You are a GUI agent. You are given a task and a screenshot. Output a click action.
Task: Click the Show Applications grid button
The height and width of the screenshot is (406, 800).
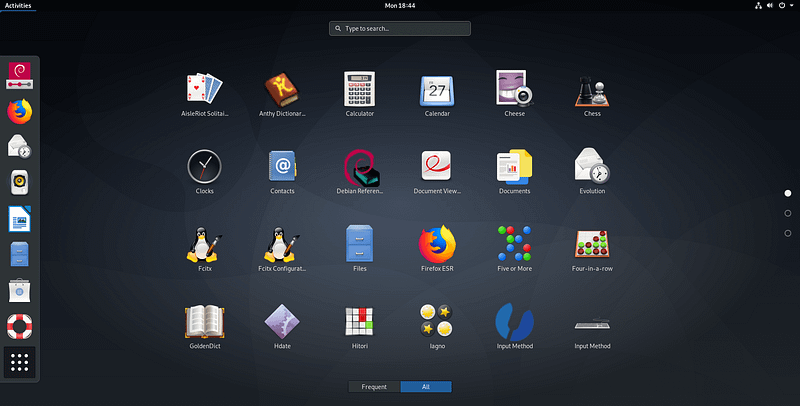click(x=19, y=362)
